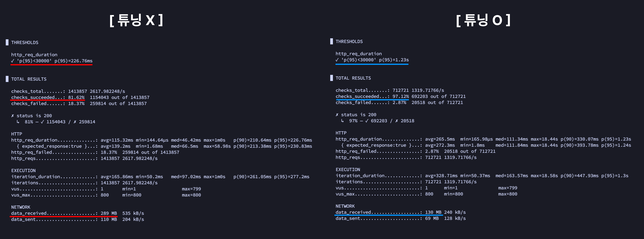This screenshot has width=644, height=239.
Task: Click the red-underlined 81.62% checks_succeeded value
Action: click(76, 97)
